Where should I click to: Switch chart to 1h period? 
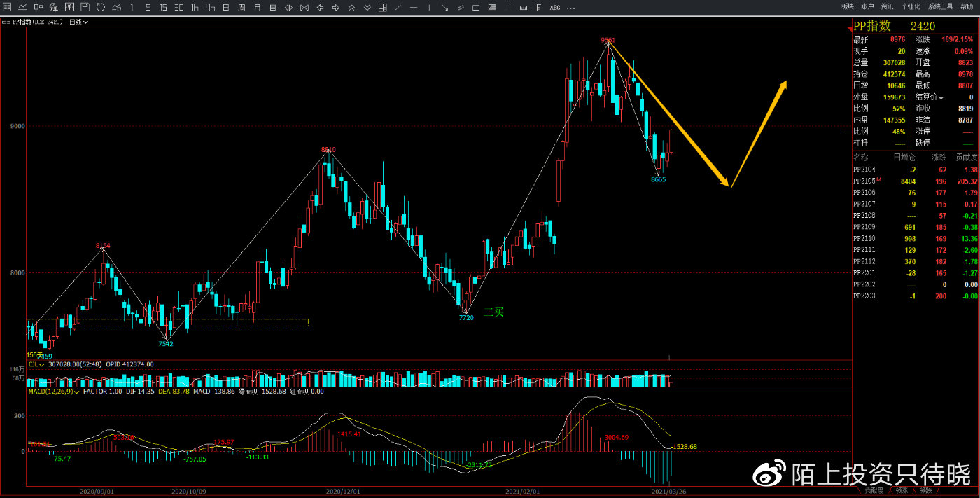pyautogui.click(x=195, y=7)
